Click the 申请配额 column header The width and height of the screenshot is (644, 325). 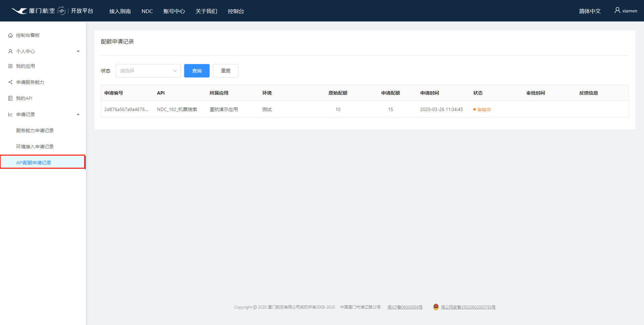click(390, 93)
